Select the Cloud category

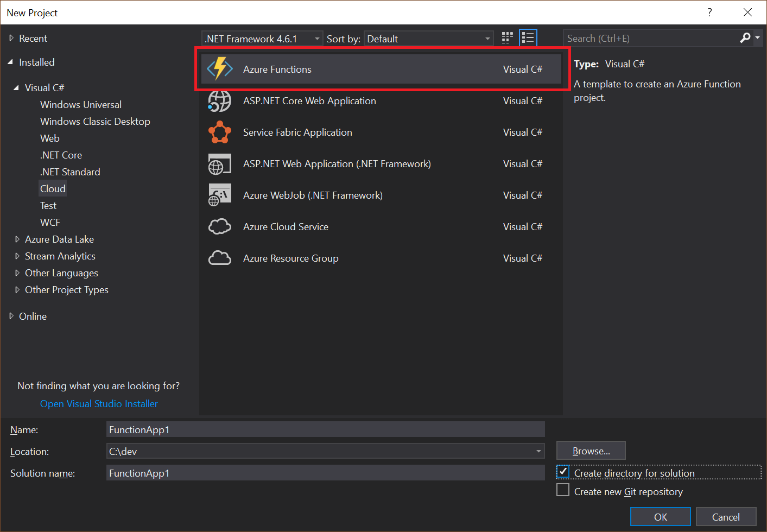tap(53, 188)
